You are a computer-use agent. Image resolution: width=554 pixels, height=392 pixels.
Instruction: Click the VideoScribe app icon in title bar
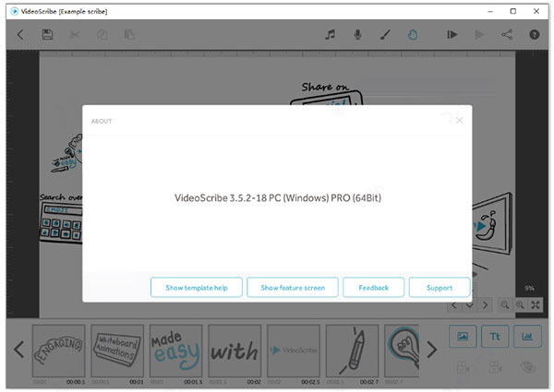(x=14, y=11)
